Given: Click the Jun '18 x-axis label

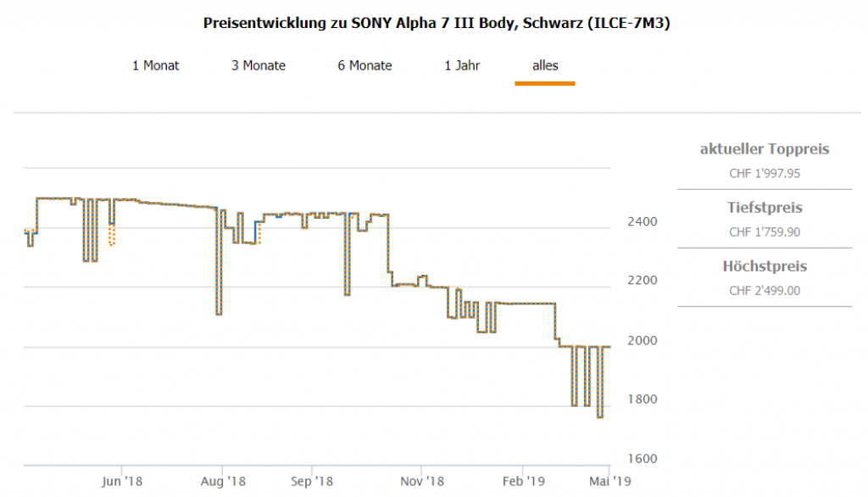Looking at the screenshot, I should 122,481.
